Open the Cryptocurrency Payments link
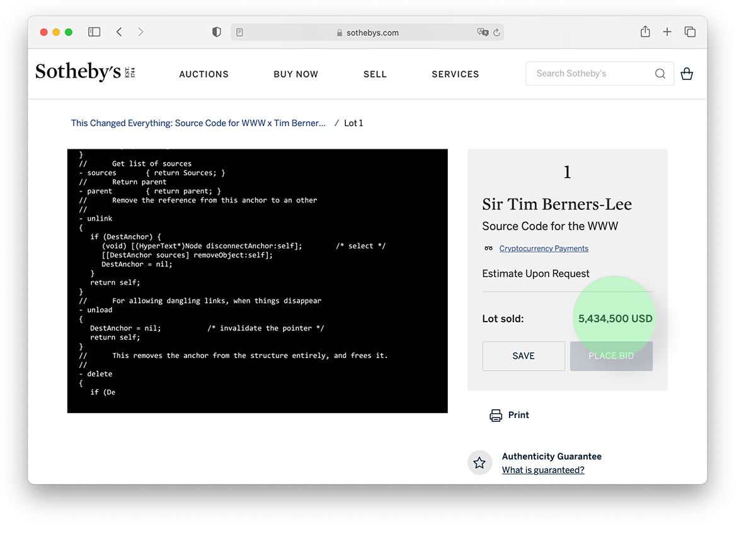The image size is (756, 551). (x=544, y=248)
